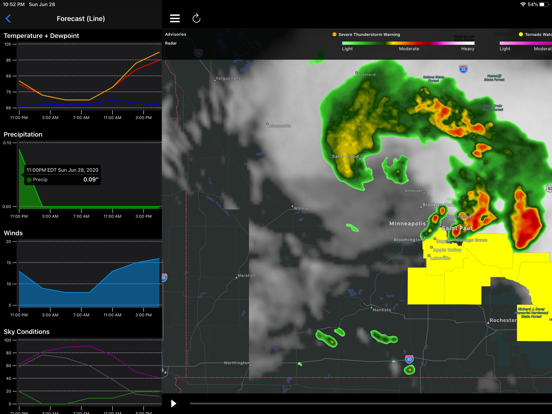Click the Bloomington city label
Viewport: 552px width, 414px height.
click(x=408, y=240)
